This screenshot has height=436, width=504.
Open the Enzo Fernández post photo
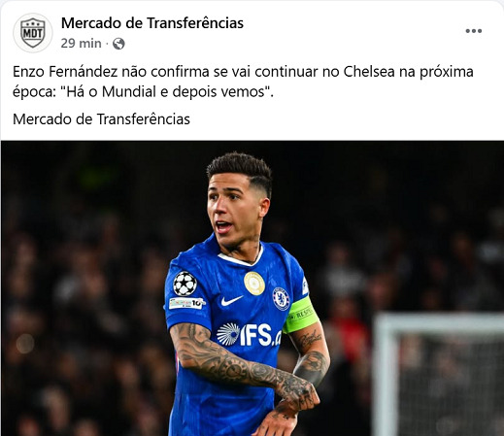252,288
